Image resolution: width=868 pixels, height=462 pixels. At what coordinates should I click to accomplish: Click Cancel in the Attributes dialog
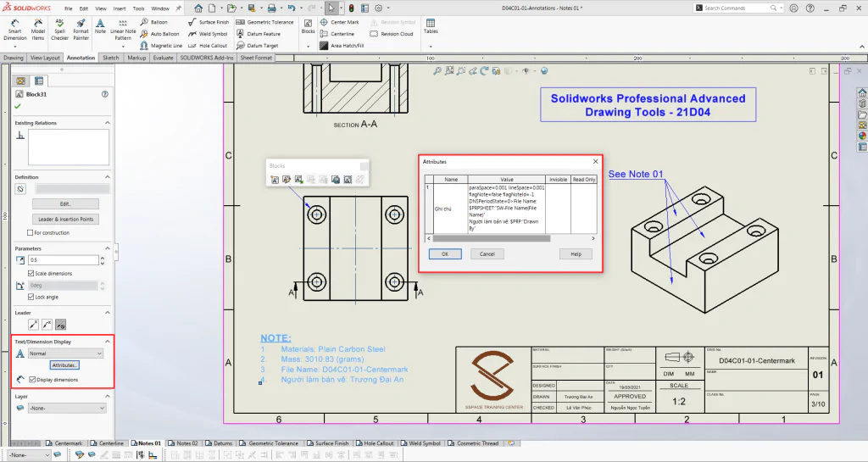pyautogui.click(x=487, y=254)
